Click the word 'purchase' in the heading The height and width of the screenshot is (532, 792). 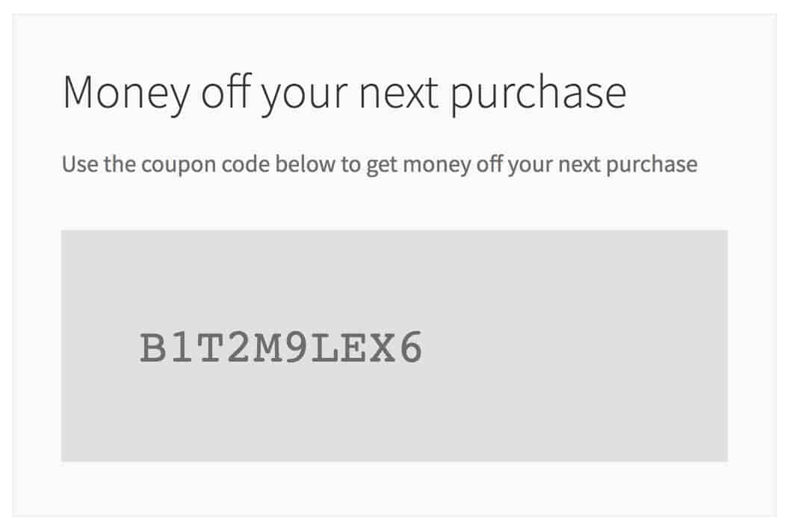539,93
